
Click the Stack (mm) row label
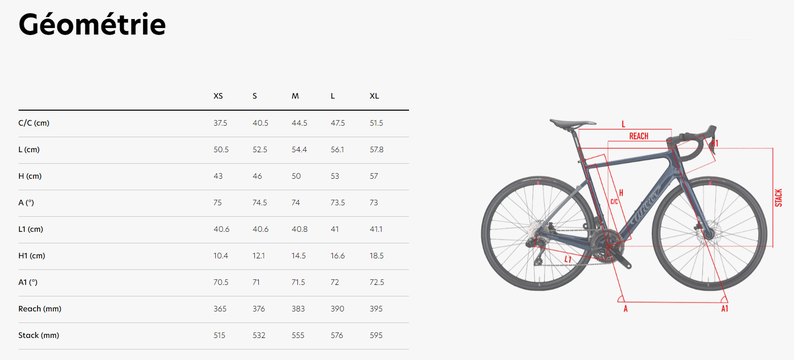point(38,335)
